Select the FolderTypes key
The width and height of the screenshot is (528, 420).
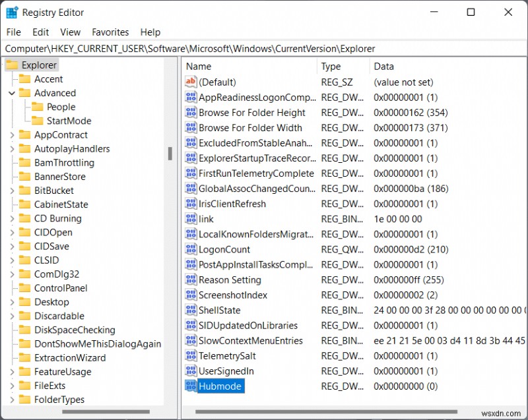tap(59, 400)
